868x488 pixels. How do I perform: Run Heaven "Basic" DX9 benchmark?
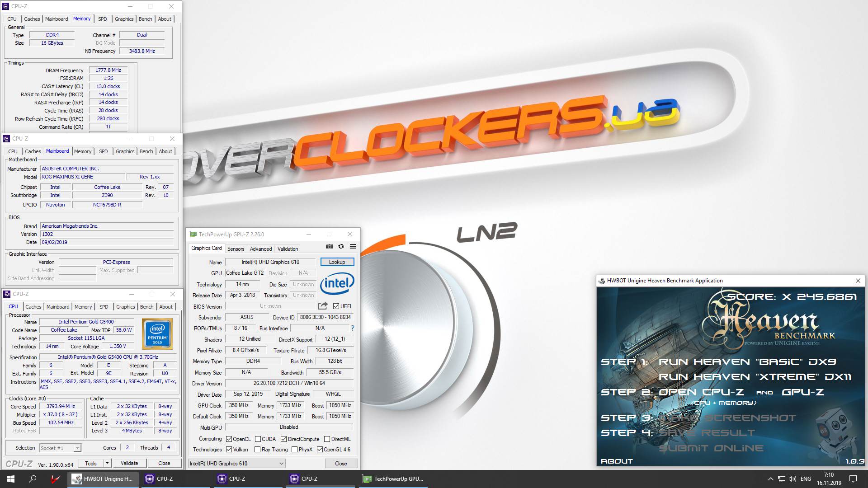pyautogui.click(x=747, y=362)
